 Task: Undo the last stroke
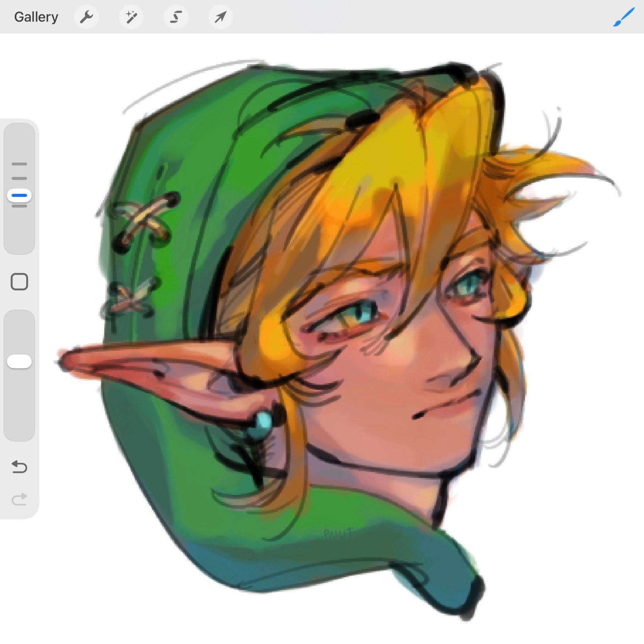click(x=19, y=467)
